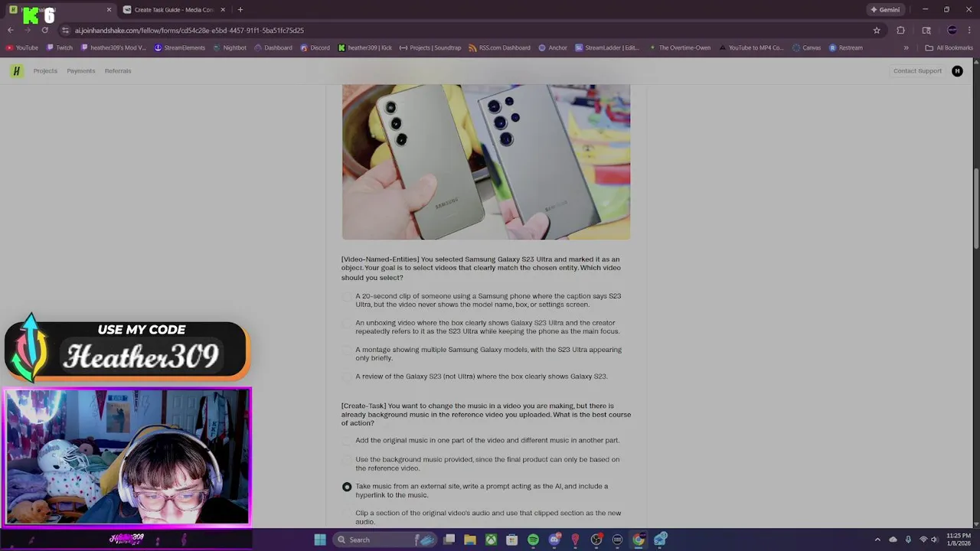Open the profile avatar next to Contact Support

coord(957,70)
